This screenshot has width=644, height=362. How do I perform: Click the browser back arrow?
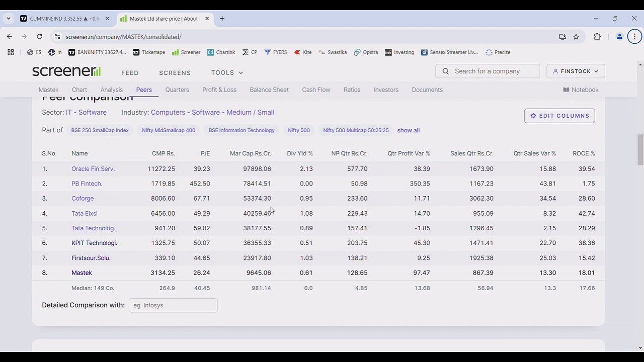(9, 37)
